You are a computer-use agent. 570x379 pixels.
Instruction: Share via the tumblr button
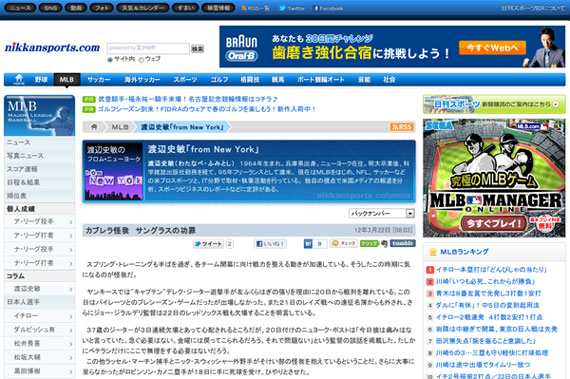(x=403, y=243)
